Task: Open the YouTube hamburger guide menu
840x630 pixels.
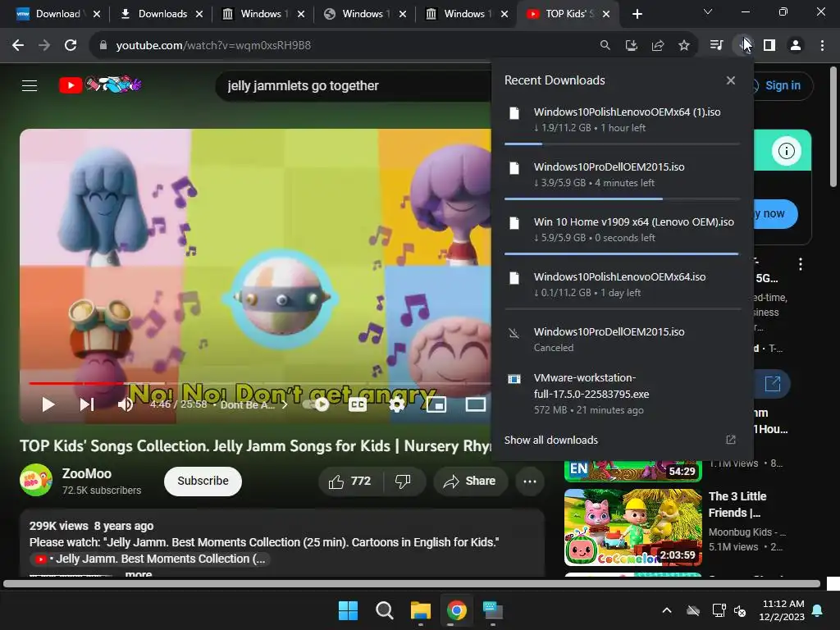Action: tap(30, 85)
